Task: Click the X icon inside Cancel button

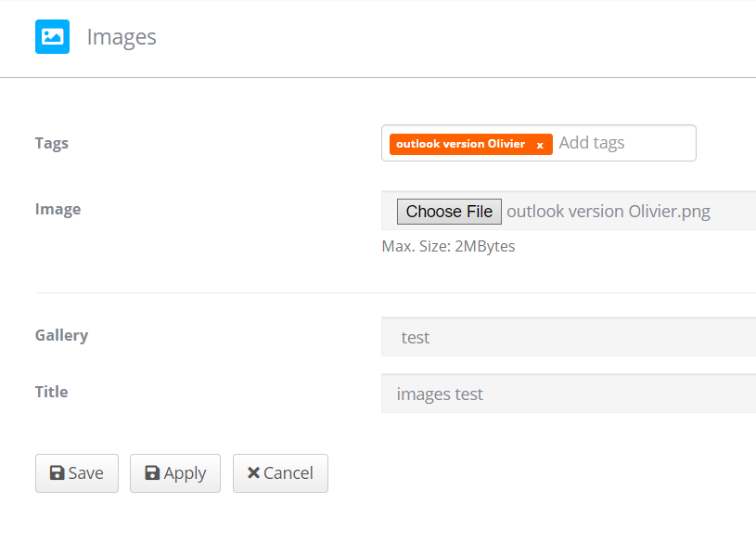Action: pyautogui.click(x=251, y=472)
